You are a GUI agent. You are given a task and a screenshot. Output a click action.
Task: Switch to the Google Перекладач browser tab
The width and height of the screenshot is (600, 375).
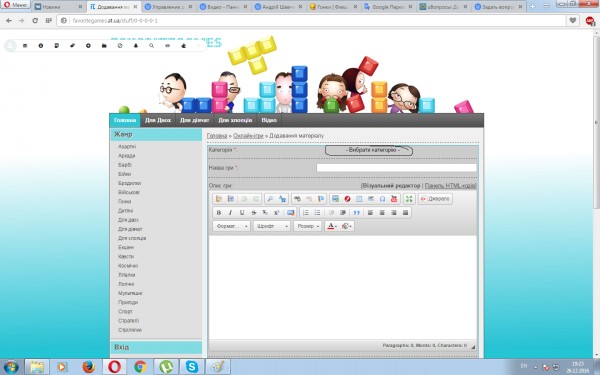tap(388, 7)
